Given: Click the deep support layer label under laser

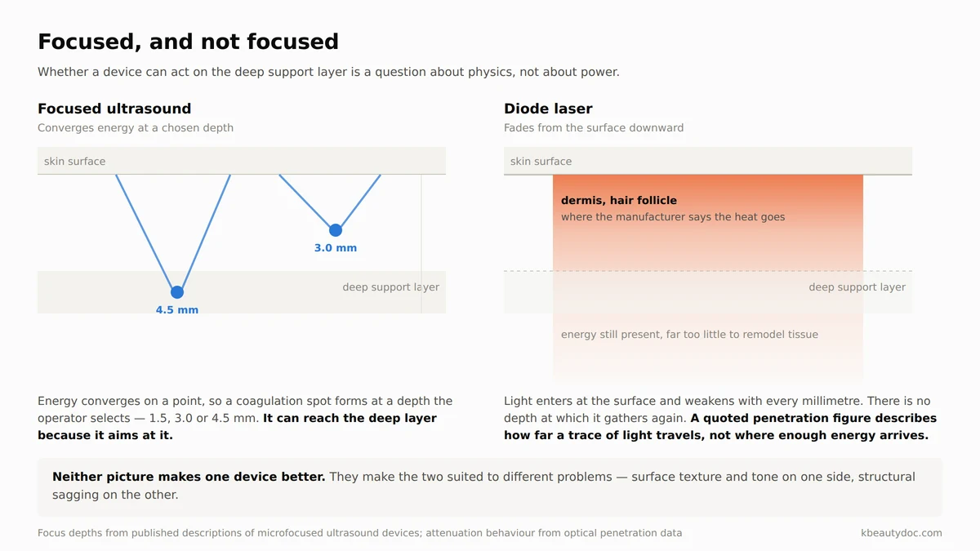Looking at the screenshot, I should (x=857, y=287).
